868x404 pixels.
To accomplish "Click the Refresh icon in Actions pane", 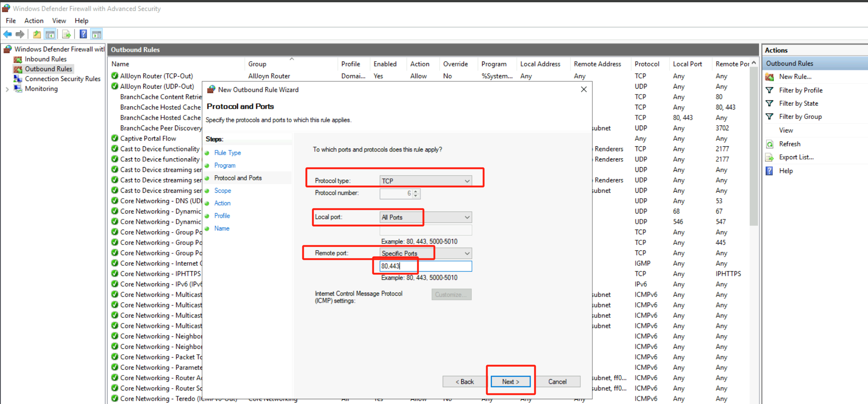I will [x=770, y=144].
